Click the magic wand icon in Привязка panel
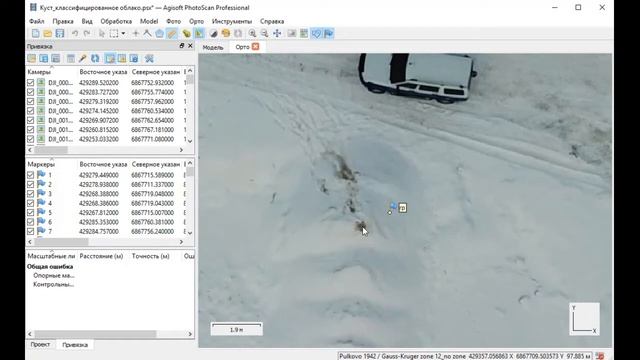 click(83, 59)
